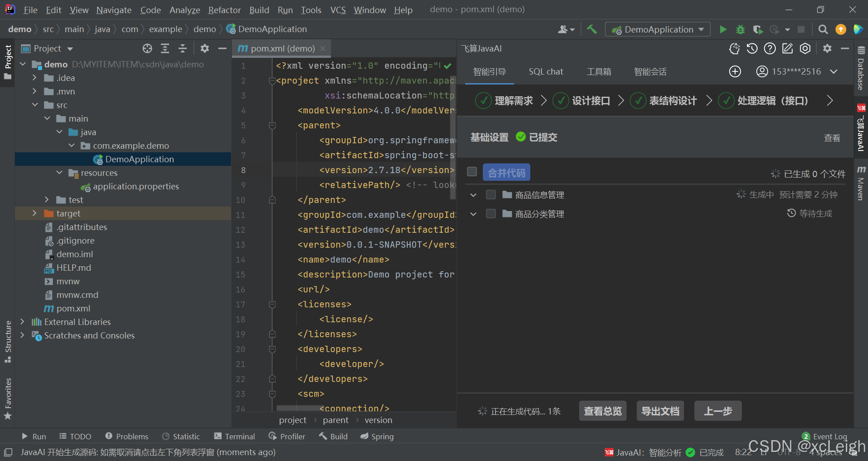Run DemoApplication with the green play icon
This screenshot has width=868, height=461.
(x=723, y=29)
